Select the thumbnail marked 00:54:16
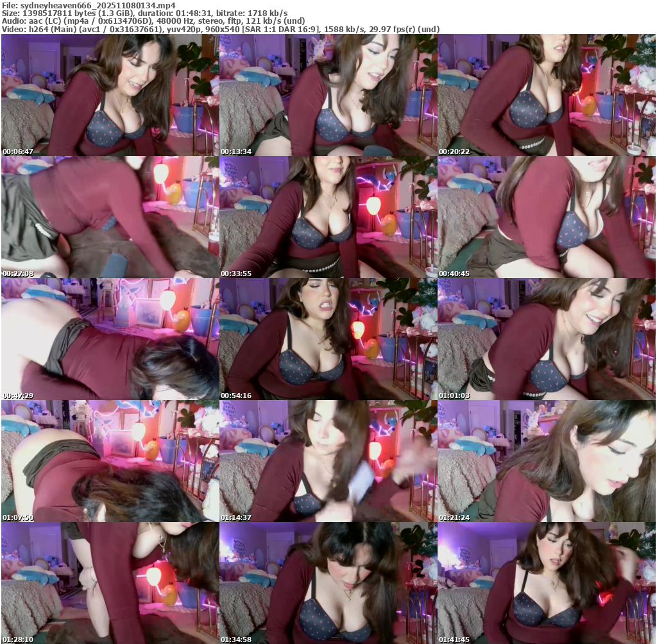 [x=328, y=339]
